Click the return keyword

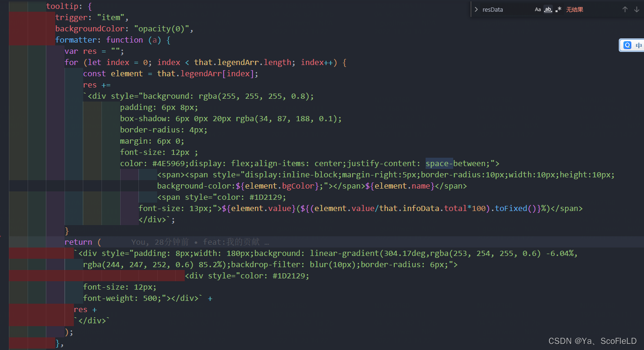pos(78,242)
